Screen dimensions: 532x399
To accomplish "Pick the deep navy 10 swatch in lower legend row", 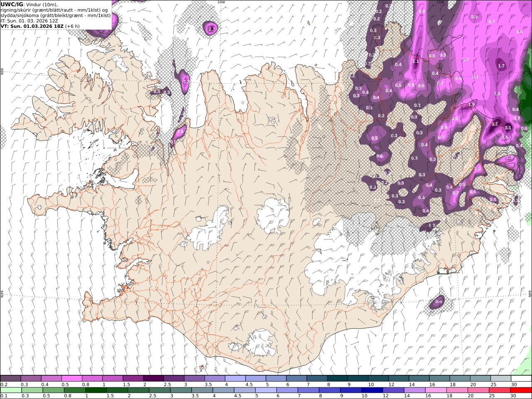I will click(372, 390).
